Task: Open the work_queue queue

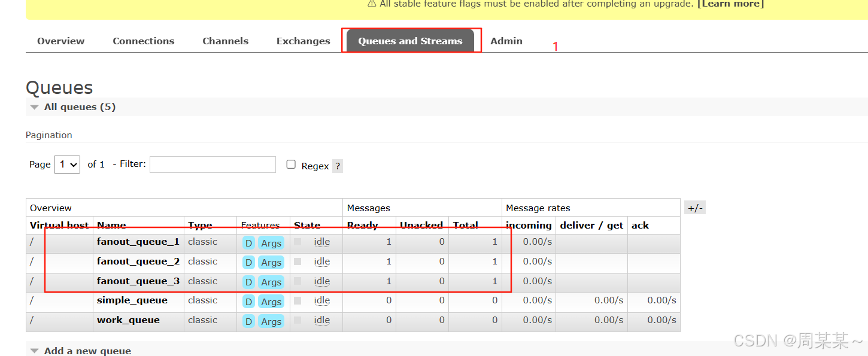Action: (128, 320)
